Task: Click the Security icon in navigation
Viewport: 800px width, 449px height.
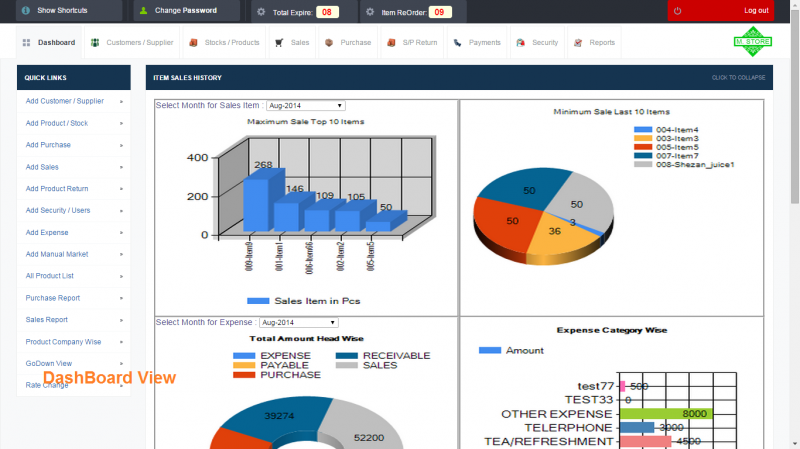Action: 520,43
